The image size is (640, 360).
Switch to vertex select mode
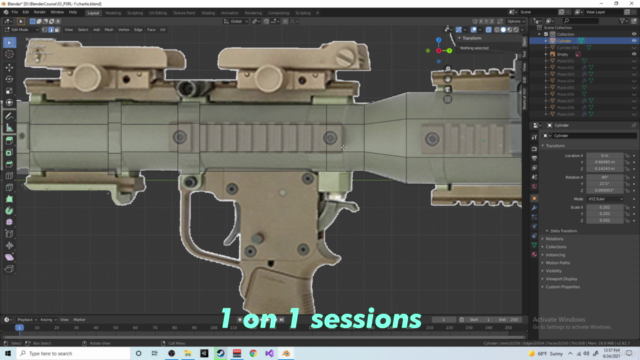point(44,30)
